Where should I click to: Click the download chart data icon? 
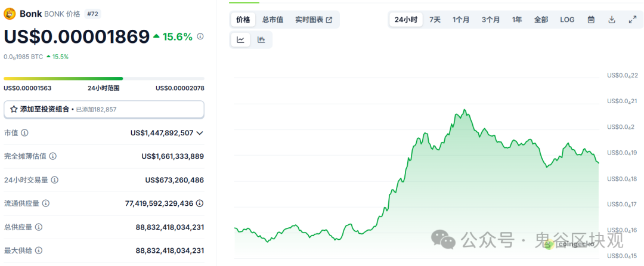(x=612, y=20)
